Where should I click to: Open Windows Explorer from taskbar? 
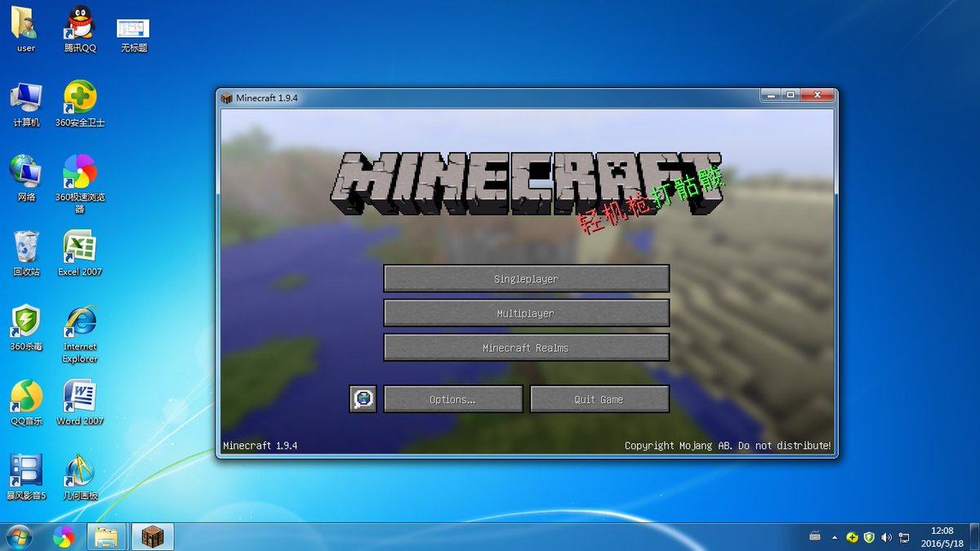pyautogui.click(x=107, y=536)
